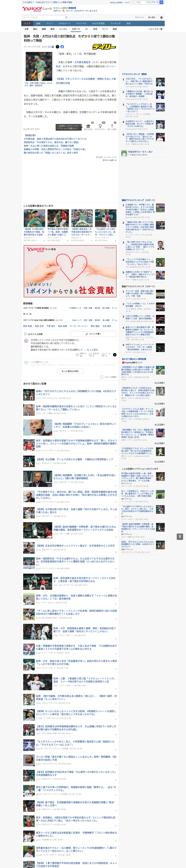The width and height of the screenshot is (186, 868).
Task: Click the ログイン link
Action: 57,11
